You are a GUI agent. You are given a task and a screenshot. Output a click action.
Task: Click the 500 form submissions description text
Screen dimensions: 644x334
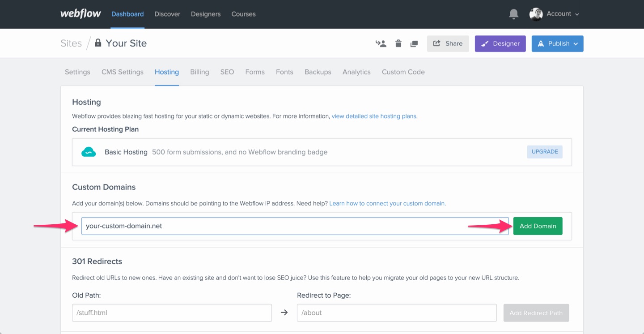(x=240, y=152)
